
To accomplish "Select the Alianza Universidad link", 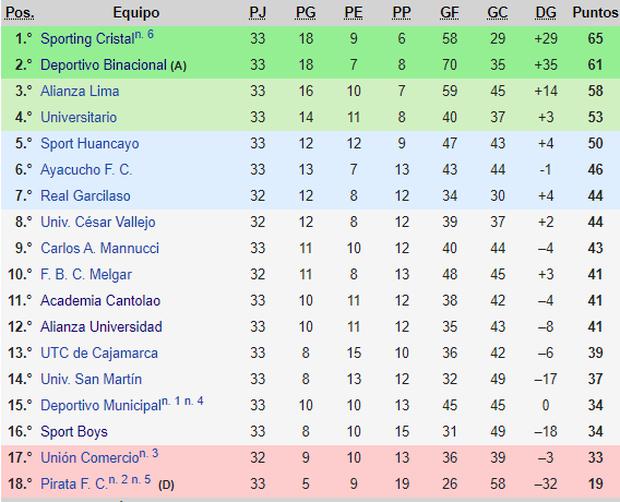I will coord(101,326).
